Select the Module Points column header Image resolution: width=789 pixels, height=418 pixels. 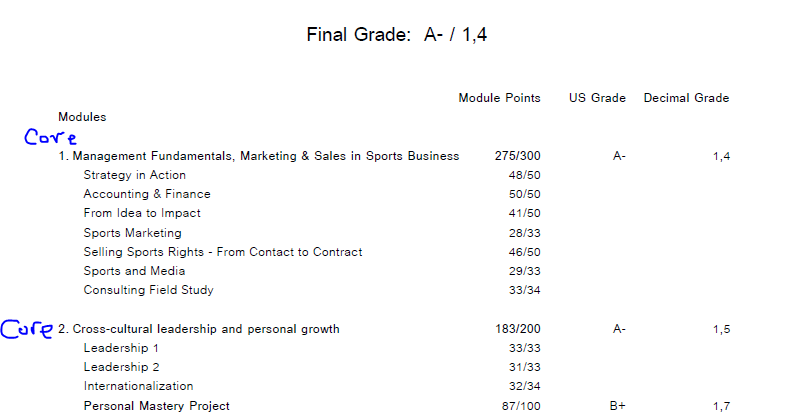click(x=499, y=98)
